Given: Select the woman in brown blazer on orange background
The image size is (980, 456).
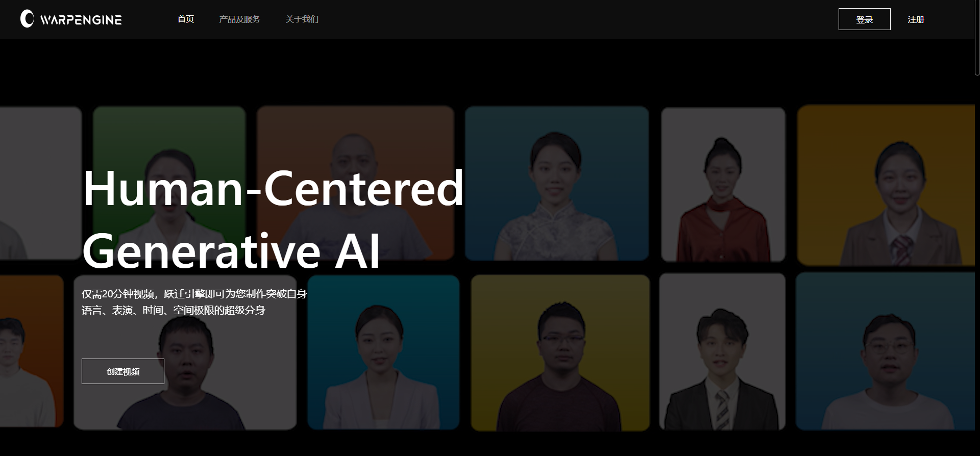Looking at the screenshot, I should click(886, 185).
